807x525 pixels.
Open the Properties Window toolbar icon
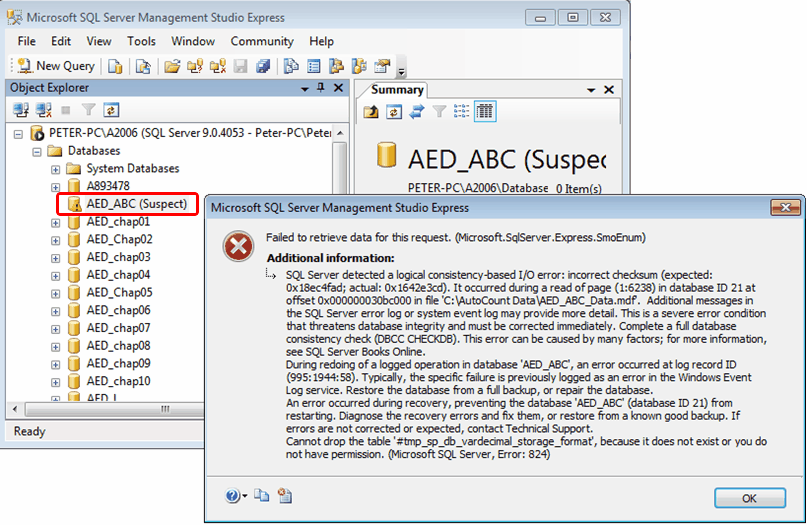tap(382, 66)
